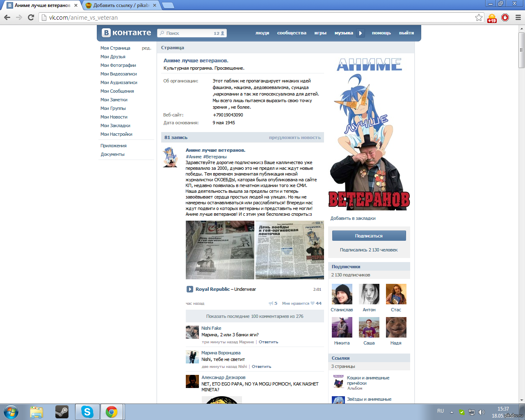Click Chrome icon in taskbar
525x420 pixels.
click(112, 412)
